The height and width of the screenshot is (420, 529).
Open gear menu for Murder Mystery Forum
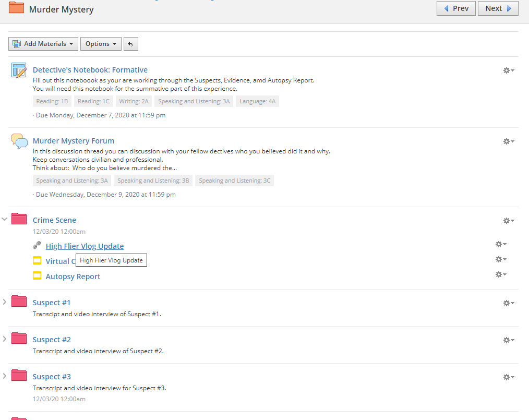click(509, 141)
